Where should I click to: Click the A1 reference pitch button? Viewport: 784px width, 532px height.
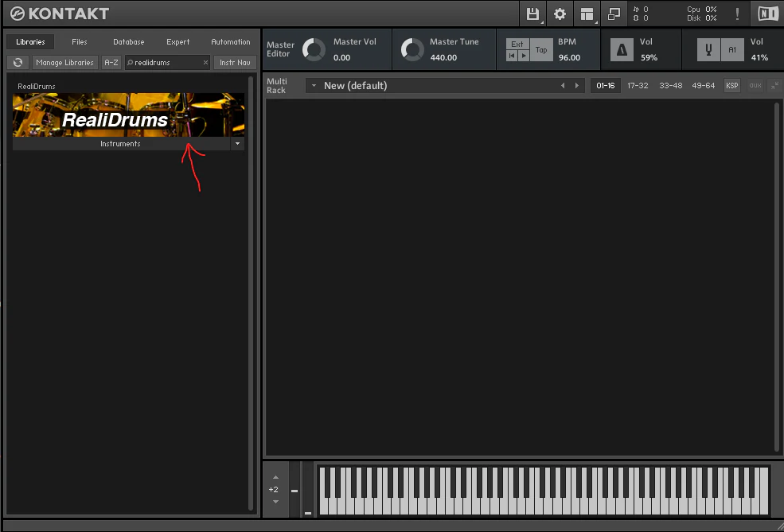732,49
